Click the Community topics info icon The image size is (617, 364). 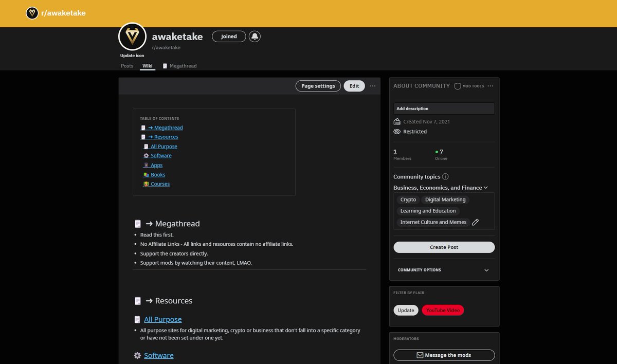point(445,176)
